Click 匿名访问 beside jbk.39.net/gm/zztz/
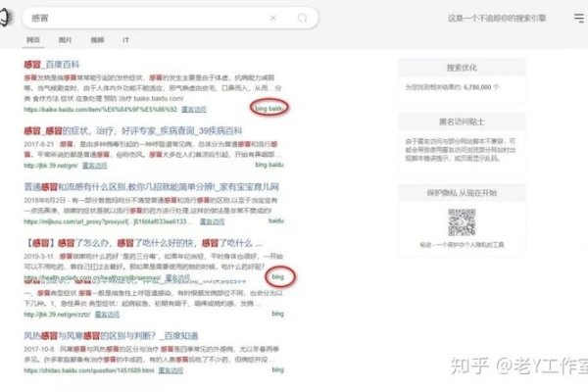The width and height of the screenshot is (588, 392). pos(107,314)
